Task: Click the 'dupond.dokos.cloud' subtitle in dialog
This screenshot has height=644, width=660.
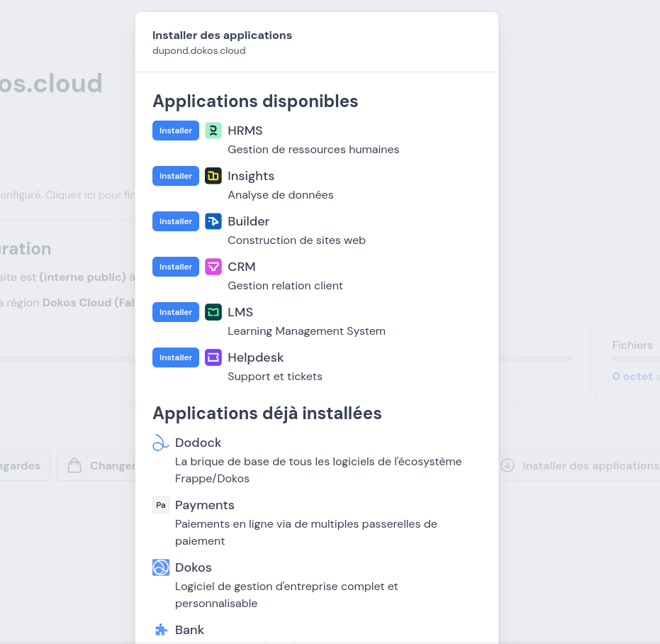Action: click(198, 50)
